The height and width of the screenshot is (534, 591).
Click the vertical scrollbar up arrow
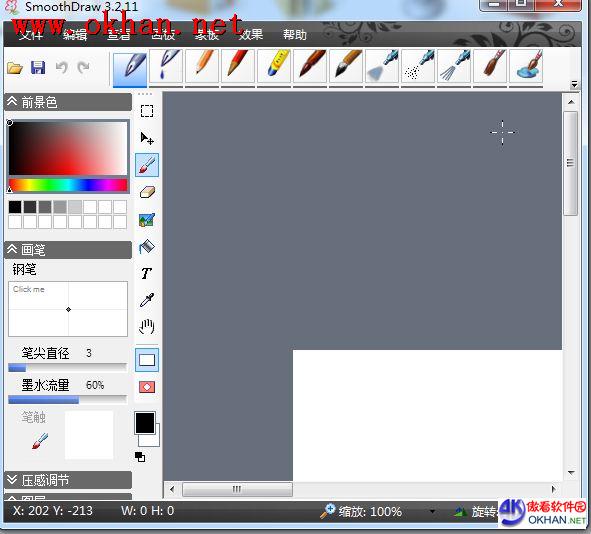[x=571, y=102]
